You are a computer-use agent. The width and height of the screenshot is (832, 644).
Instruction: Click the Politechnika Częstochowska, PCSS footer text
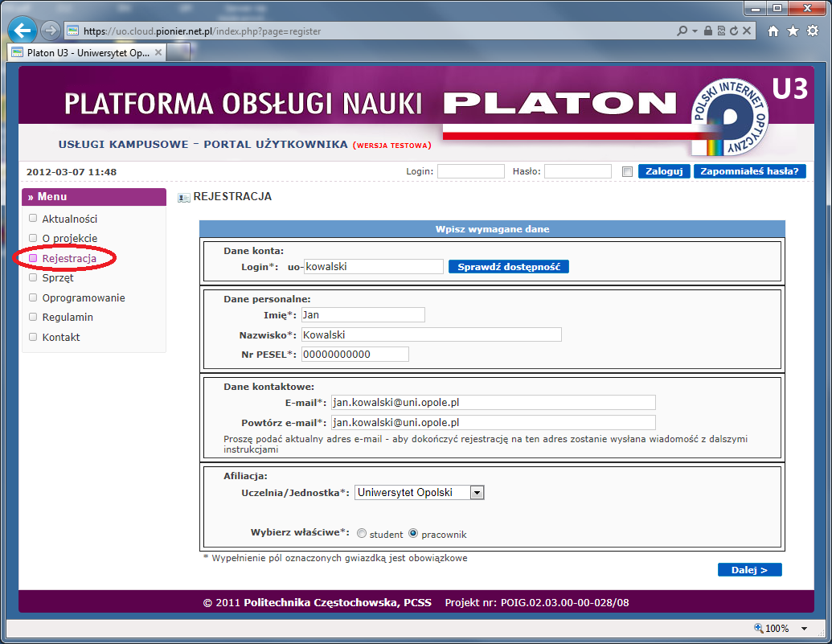click(x=338, y=602)
